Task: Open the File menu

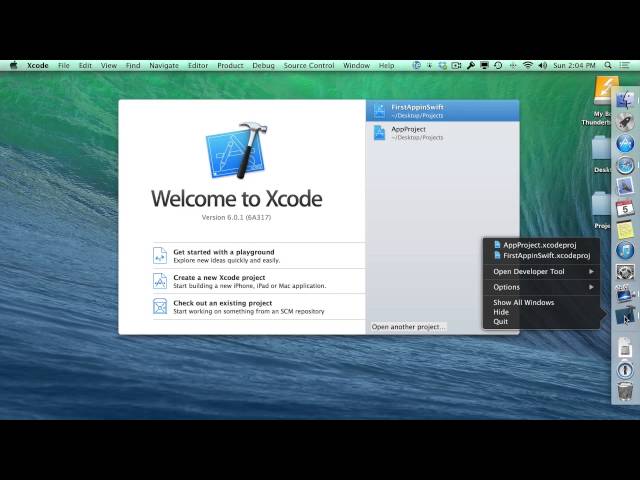Action: (64, 65)
